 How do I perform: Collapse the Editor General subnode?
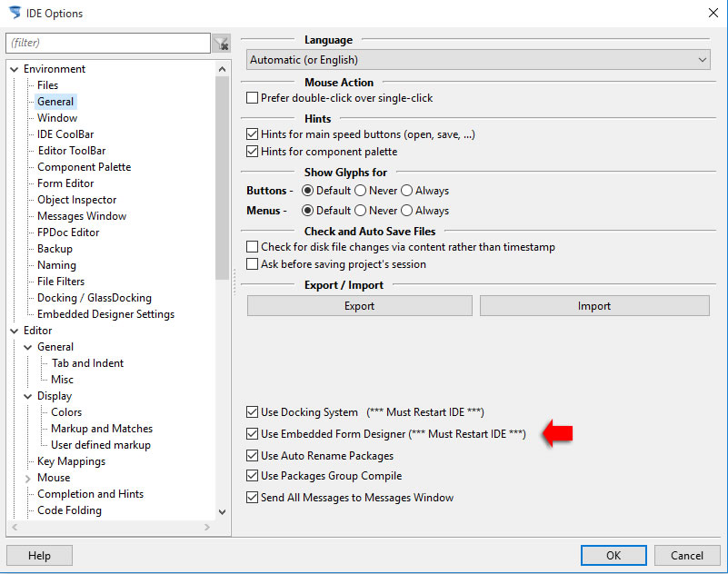click(28, 347)
